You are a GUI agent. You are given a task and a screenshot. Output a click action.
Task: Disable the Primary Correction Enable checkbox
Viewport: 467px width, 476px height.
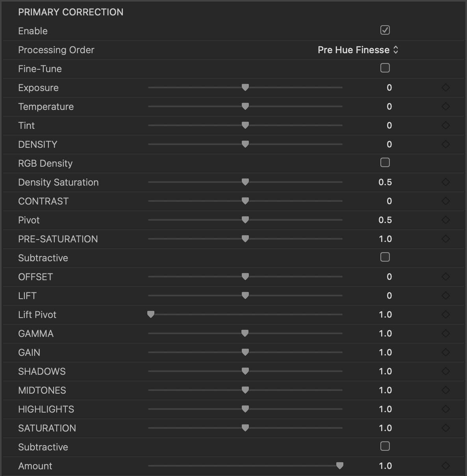point(385,30)
